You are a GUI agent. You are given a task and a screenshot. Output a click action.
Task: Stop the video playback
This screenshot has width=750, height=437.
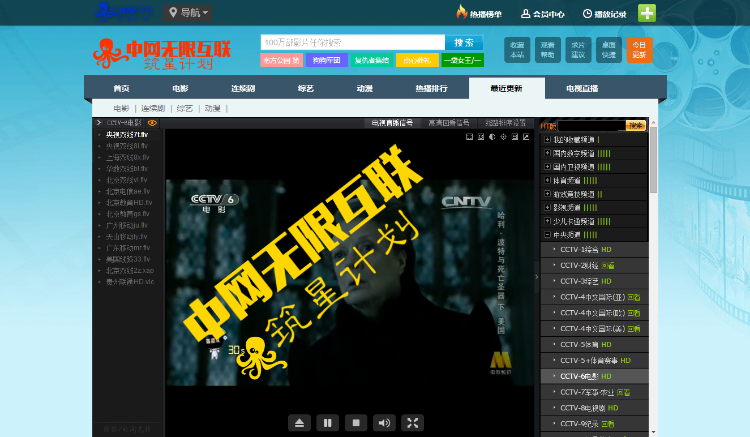[356, 423]
